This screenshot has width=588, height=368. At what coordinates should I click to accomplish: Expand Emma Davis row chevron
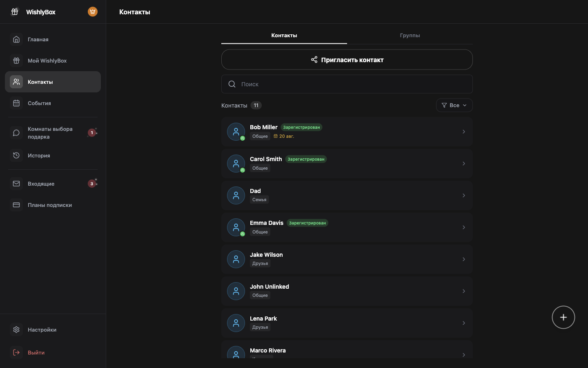464,227
